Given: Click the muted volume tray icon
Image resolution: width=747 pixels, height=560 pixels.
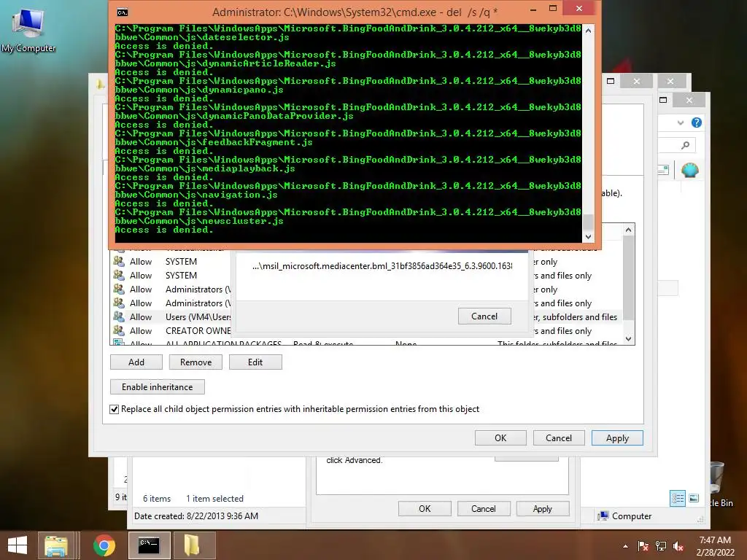Looking at the screenshot, I should click(x=678, y=546).
